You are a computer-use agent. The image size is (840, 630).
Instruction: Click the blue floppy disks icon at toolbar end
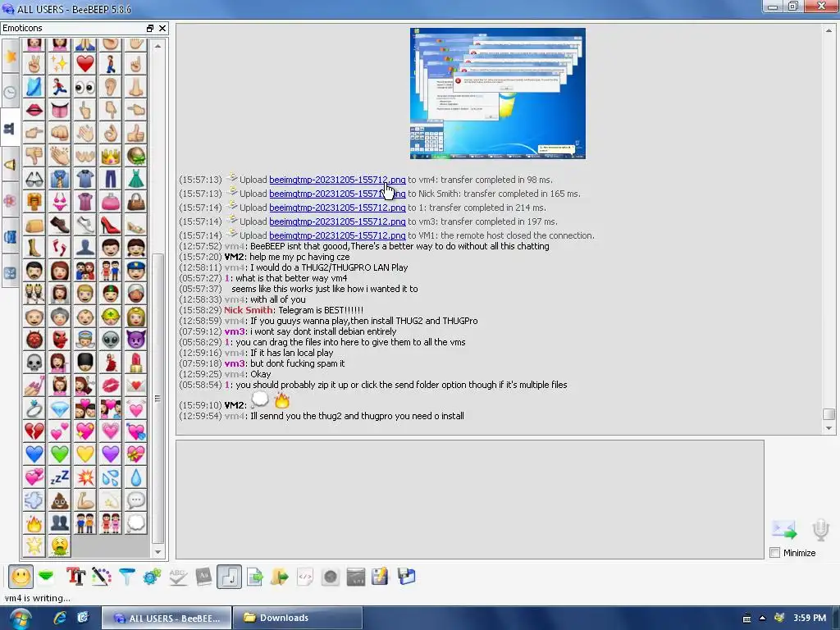[407, 577]
